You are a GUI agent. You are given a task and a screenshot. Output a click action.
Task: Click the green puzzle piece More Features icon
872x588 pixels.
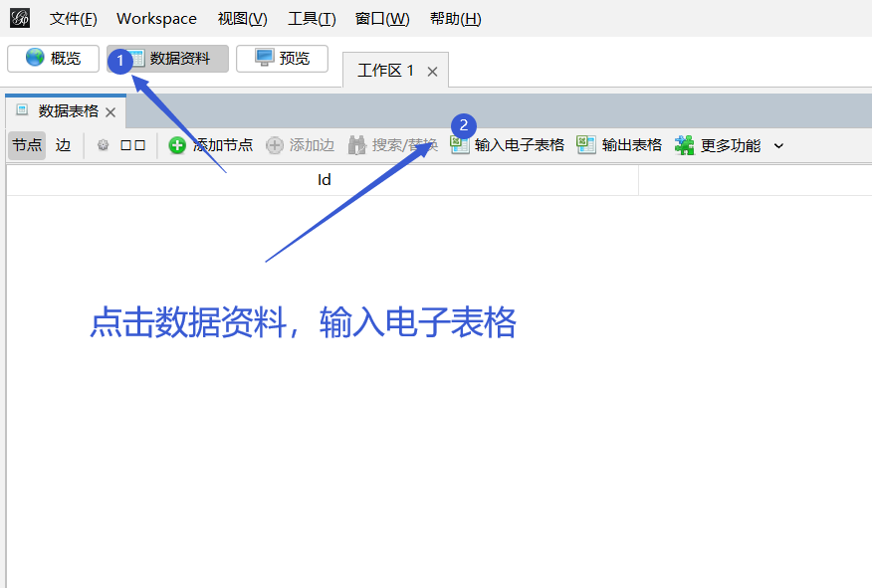[x=684, y=145]
